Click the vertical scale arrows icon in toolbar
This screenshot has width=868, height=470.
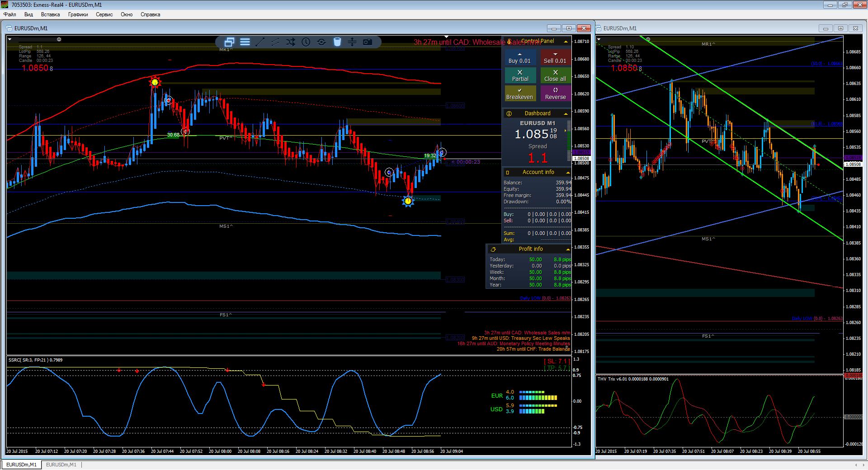tap(352, 42)
